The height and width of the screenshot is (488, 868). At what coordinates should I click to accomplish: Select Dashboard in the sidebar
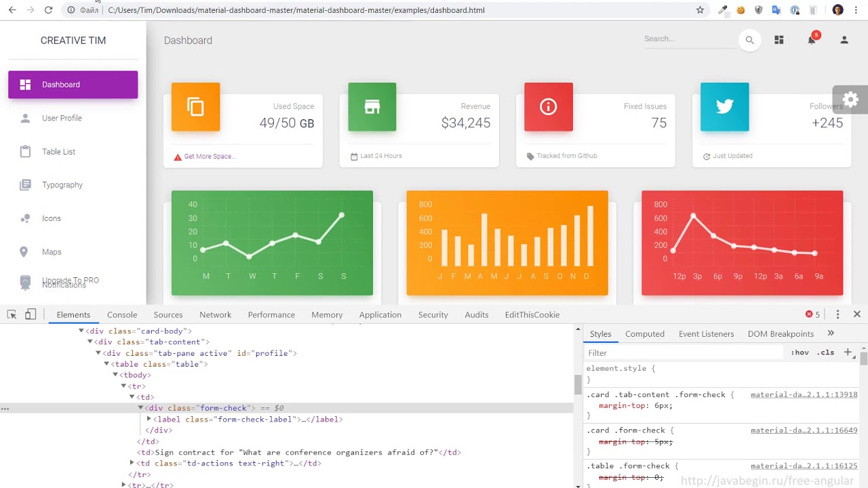coord(73,85)
